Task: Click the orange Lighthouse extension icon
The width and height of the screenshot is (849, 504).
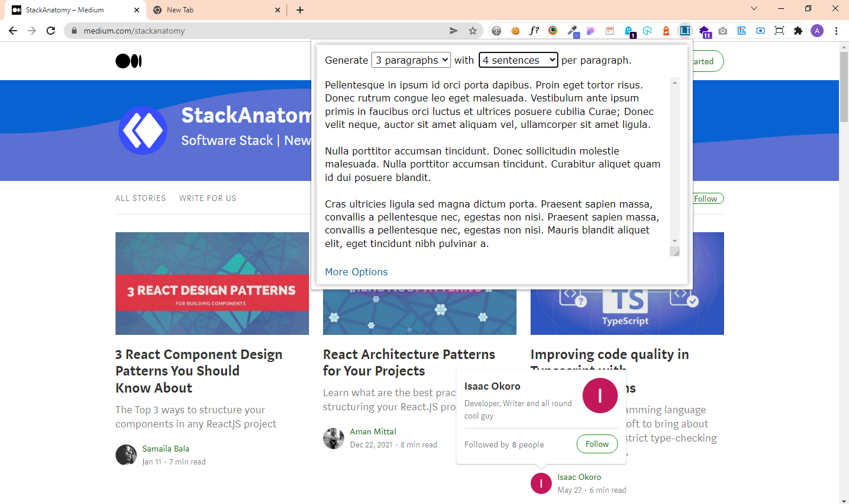Action: [666, 31]
